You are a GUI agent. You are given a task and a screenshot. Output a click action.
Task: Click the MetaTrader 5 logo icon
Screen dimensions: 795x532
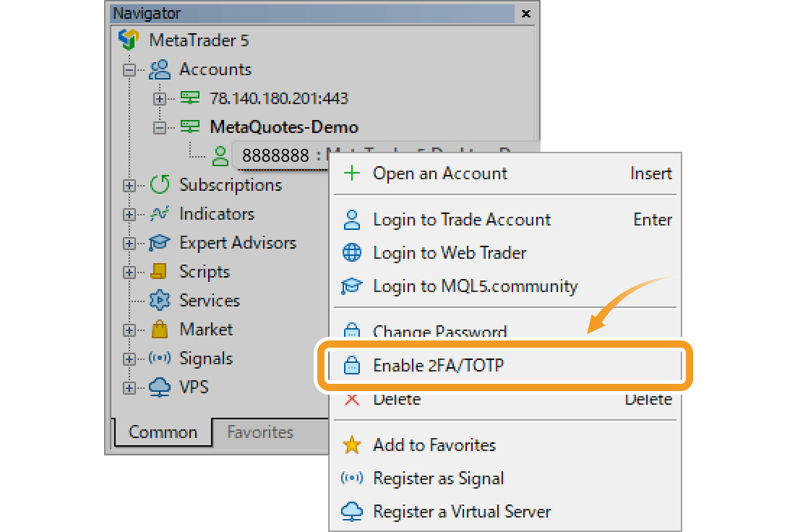pos(129,40)
